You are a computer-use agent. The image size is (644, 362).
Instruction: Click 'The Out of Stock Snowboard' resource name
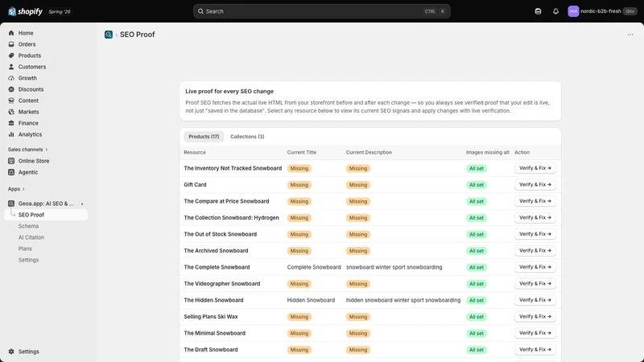pos(220,234)
